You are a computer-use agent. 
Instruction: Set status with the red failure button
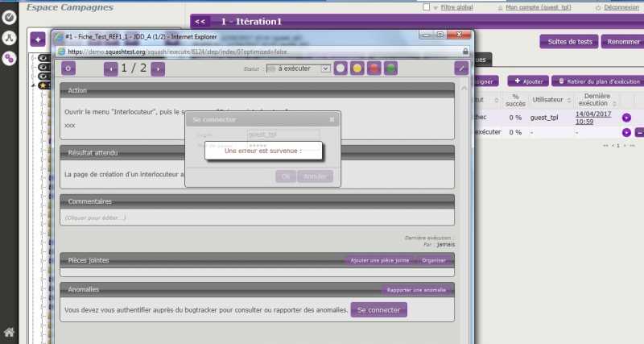click(374, 69)
